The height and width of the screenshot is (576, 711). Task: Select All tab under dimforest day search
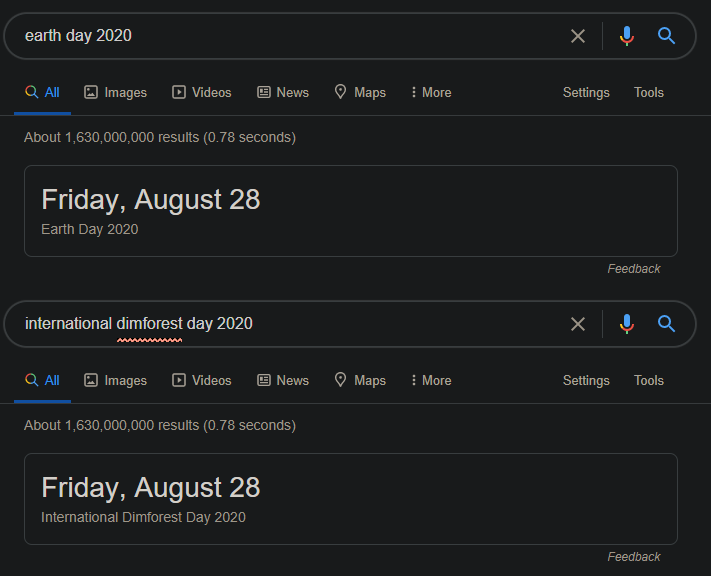42,381
